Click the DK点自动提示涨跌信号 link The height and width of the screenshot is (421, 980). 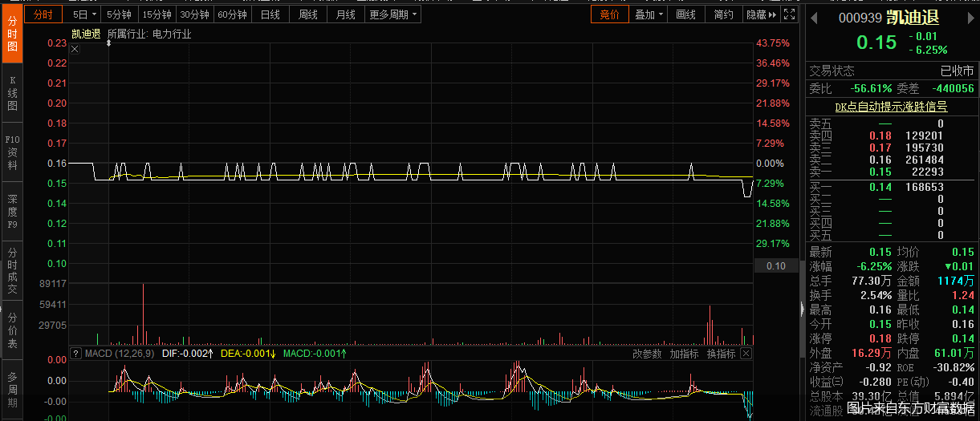(x=891, y=106)
